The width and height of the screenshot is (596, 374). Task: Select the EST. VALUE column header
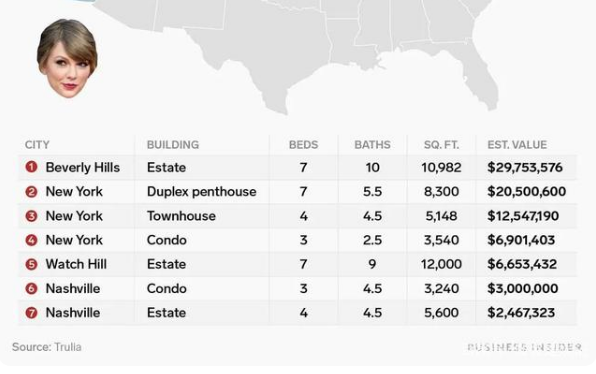point(517,145)
